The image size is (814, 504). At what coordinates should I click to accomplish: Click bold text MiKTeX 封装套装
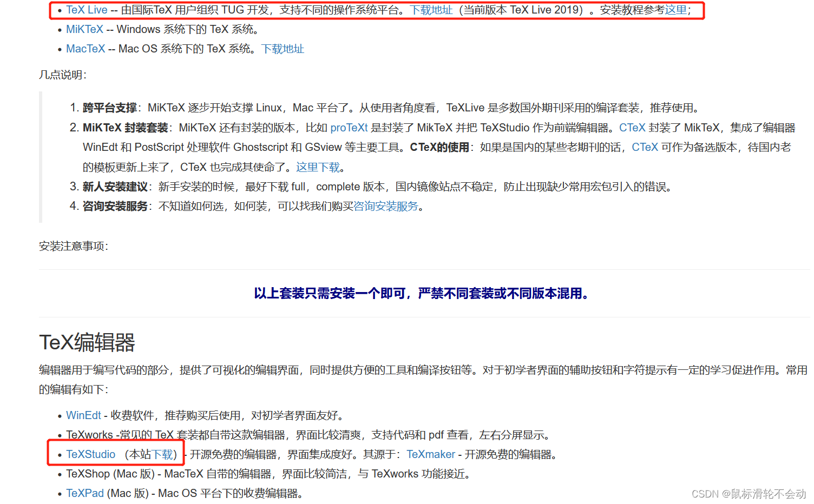coord(126,128)
